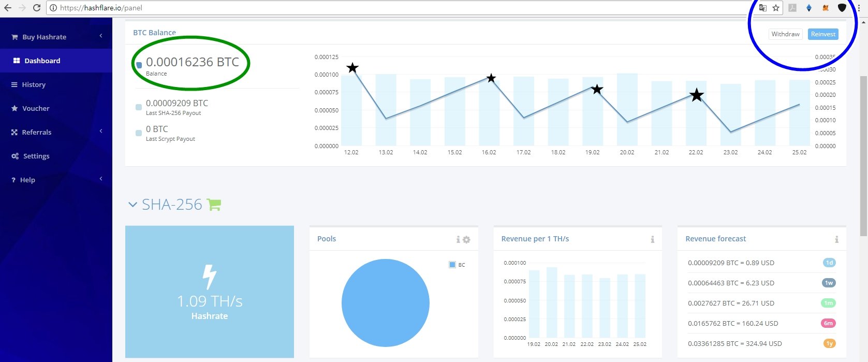Collapse the SHA-256 section chevron

133,205
